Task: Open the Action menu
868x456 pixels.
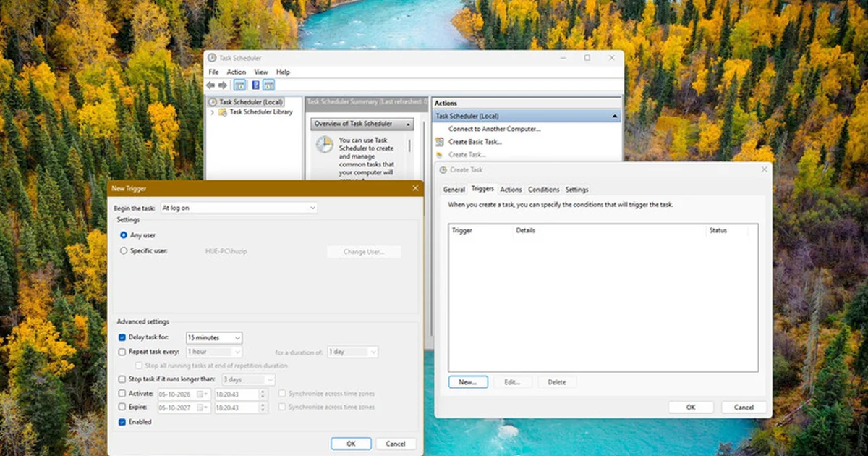Action: 237,72
